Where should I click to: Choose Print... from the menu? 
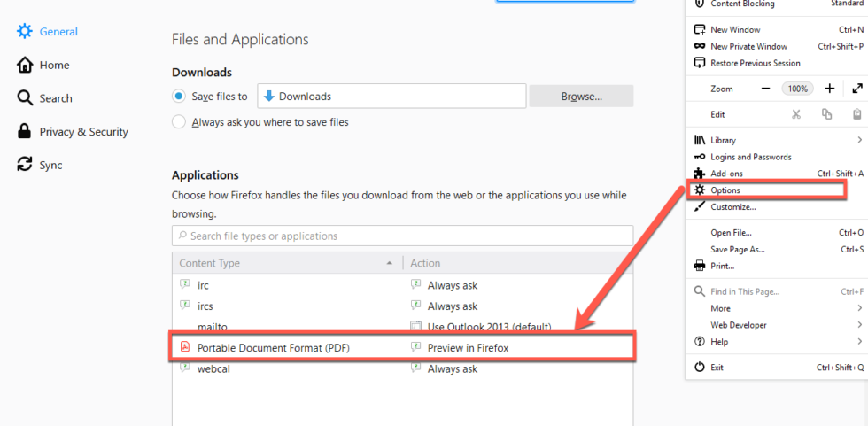coord(777,266)
